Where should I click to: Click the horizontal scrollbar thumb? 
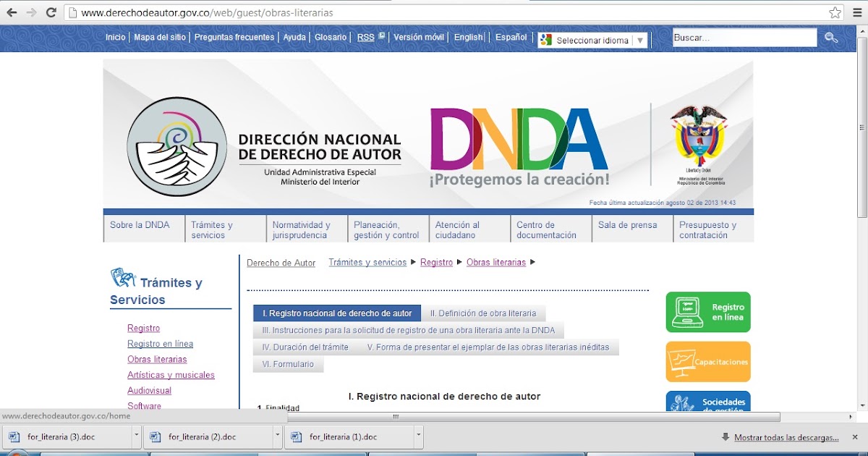point(533,417)
